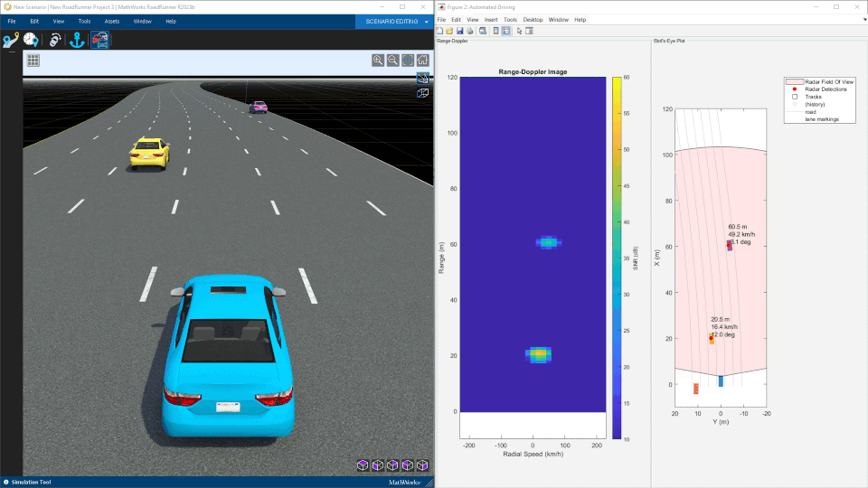This screenshot has height=488, width=868.
Task: Frame the selection in viewport
Action: 408,61
